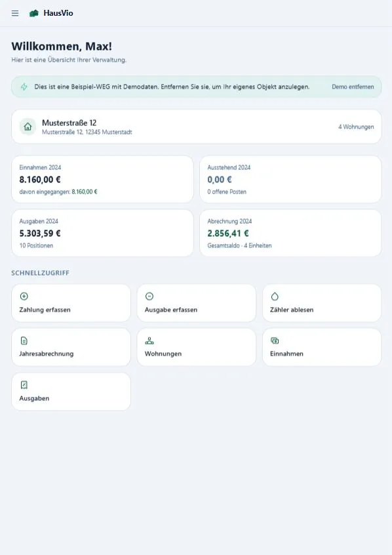This screenshot has height=555, width=392.
Task: Click the HausVio brand name text
Action: pyautogui.click(x=58, y=13)
